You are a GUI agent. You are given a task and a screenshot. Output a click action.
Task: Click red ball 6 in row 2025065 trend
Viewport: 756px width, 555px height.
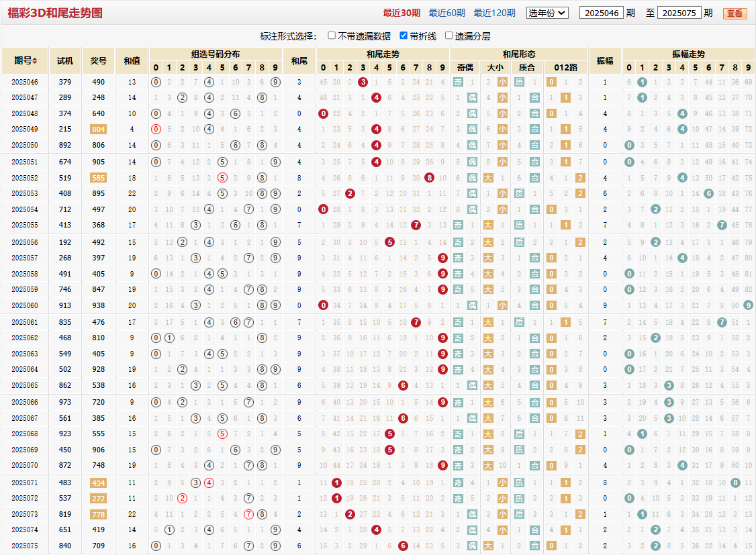coord(403,385)
